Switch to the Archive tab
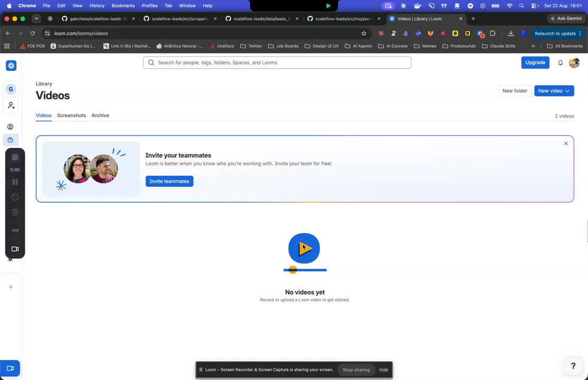This screenshot has width=588, height=380. [100, 116]
